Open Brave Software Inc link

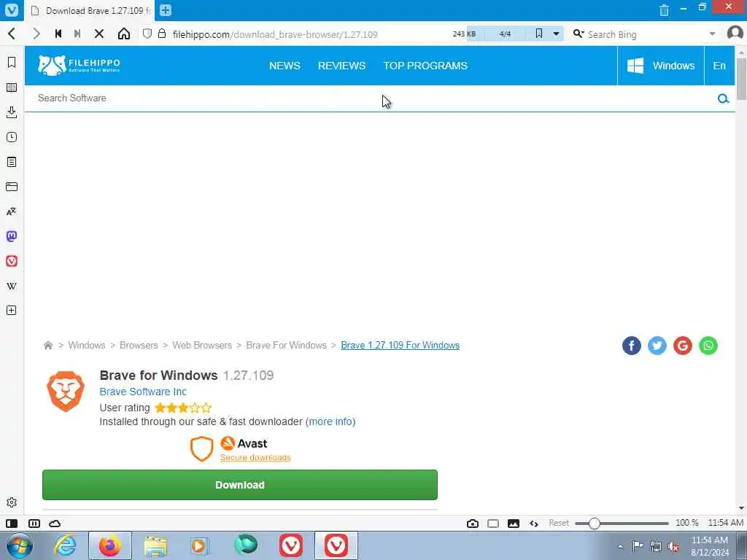click(x=143, y=392)
